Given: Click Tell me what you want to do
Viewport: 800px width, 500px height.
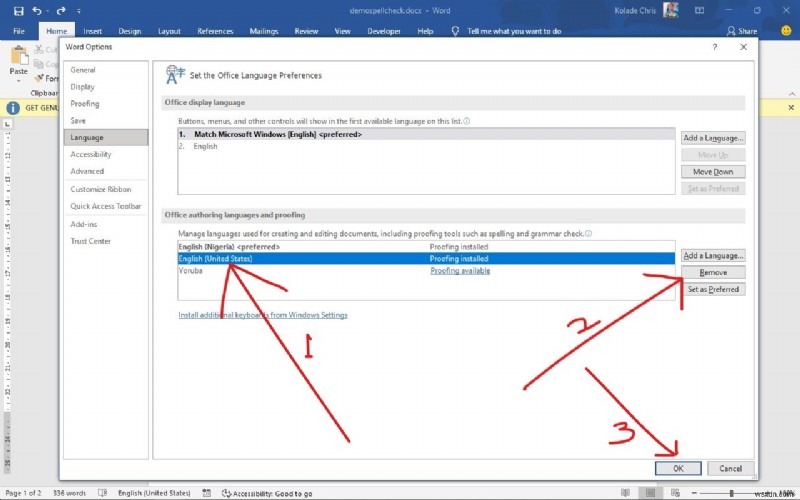Looking at the screenshot, I should (x=514, y=31).
